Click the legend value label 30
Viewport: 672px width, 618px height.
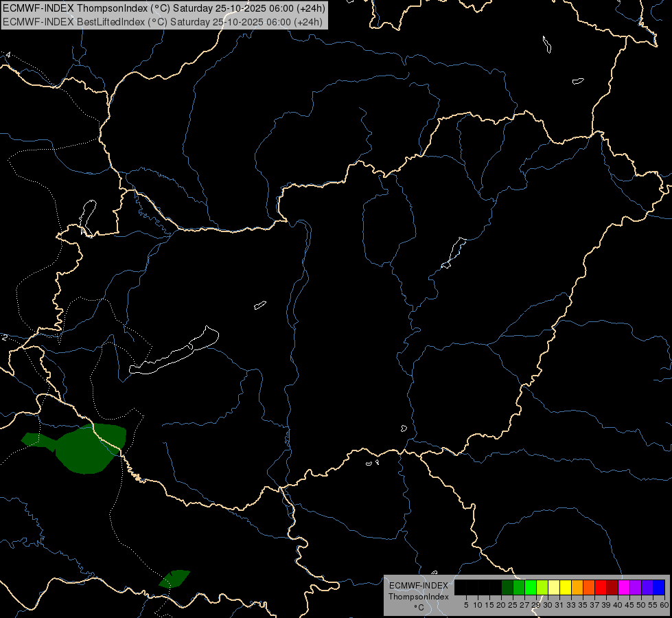[x=548, y=605]
